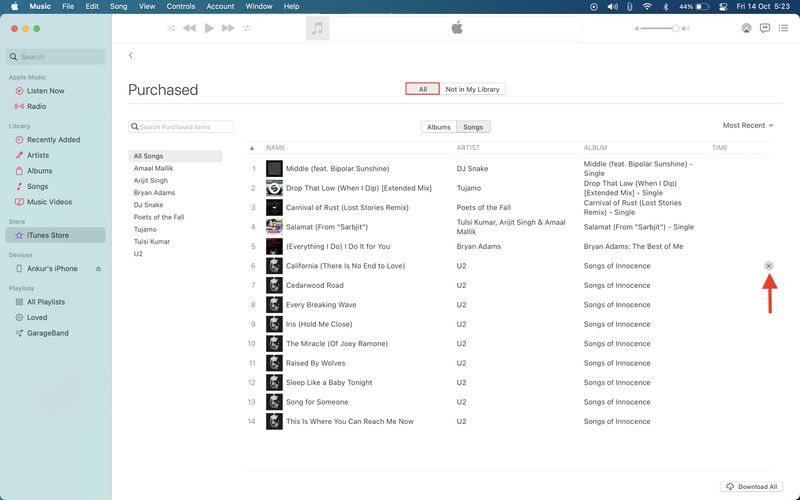The image size is (800, 500).
Task: Open the Apple menu
Action: [x=15, y=7]
